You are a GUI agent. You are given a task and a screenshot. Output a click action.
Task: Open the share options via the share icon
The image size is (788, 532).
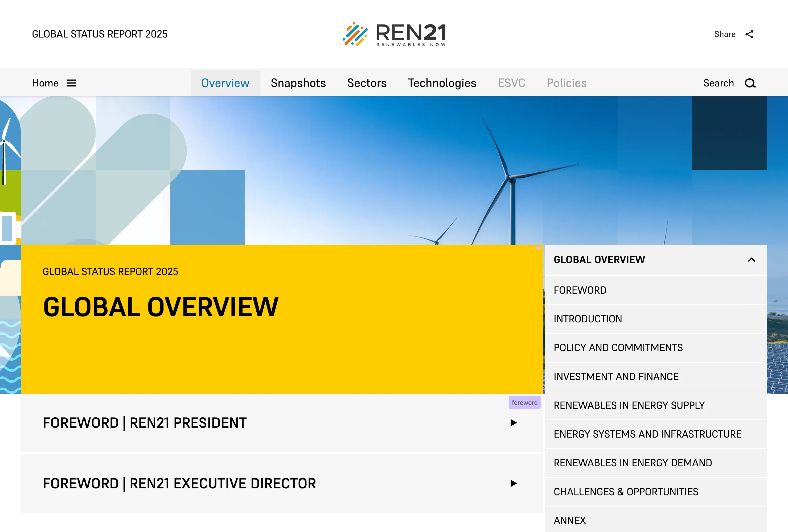pos(749,34)
